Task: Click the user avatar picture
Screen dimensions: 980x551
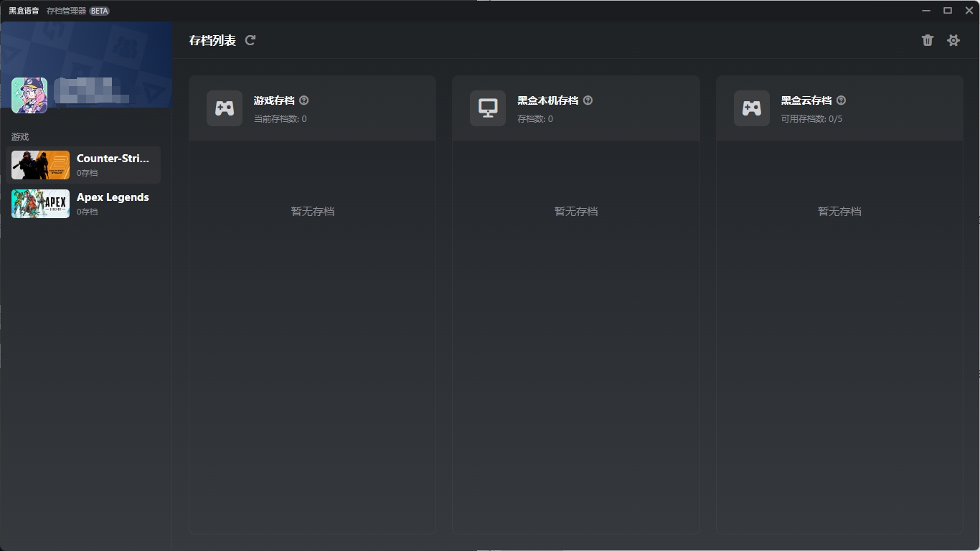Action: pos(29,95)
